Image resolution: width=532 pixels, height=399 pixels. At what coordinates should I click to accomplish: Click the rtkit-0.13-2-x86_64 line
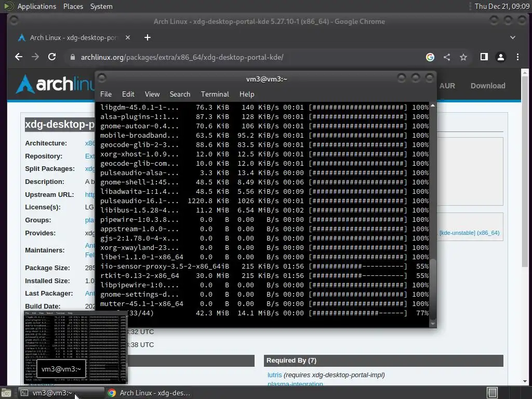(264, 276)
